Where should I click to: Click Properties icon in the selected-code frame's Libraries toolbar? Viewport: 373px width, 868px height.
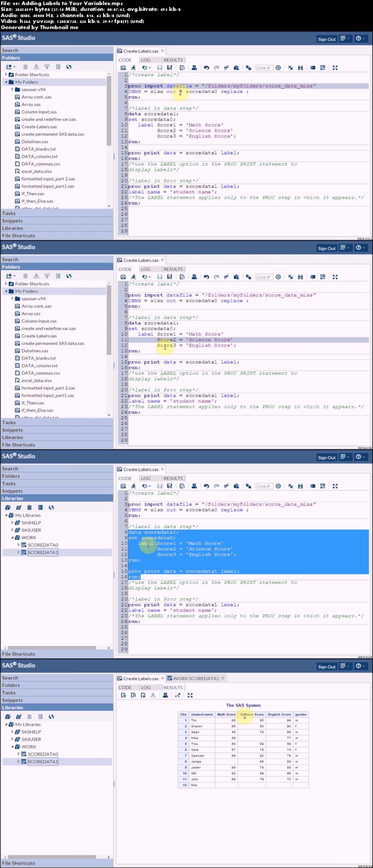tap(40, 507)
